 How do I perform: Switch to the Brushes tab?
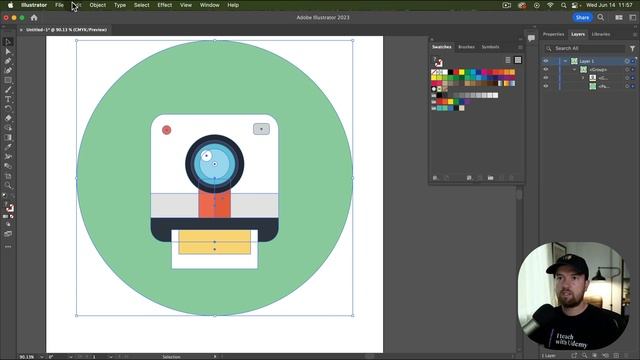466,47
